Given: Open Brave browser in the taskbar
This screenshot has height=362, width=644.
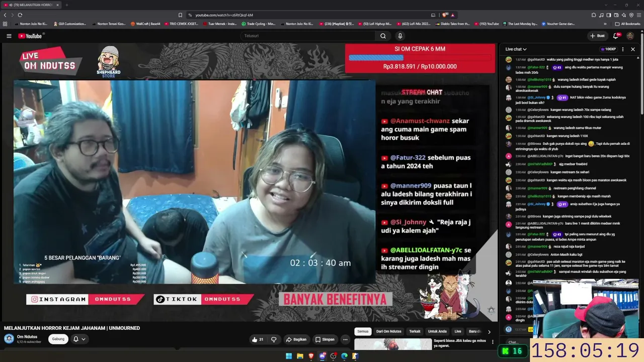Looking at the screenshot, I should click(311, 356).
